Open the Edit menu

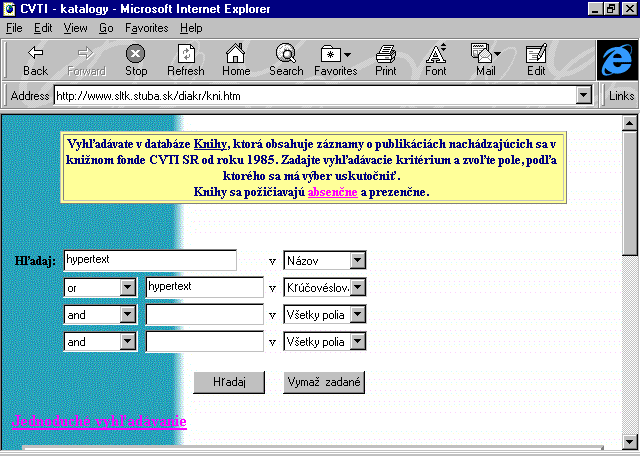click(43, 28)
